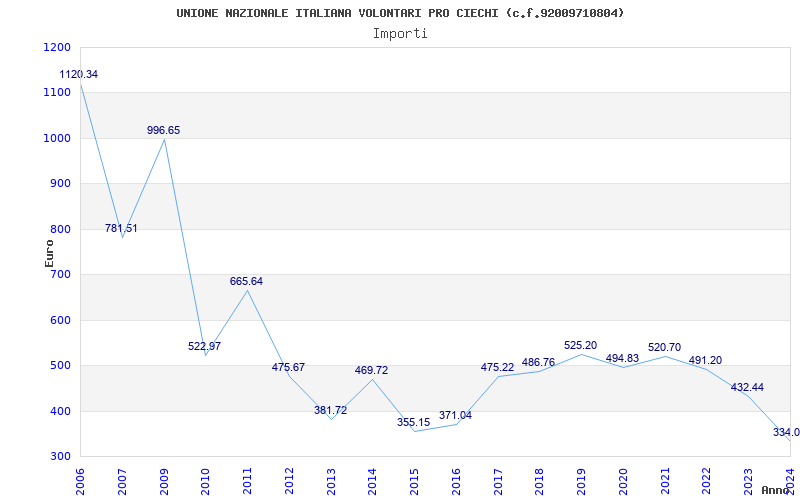Click the x-axis year 2013
This screenshot has width=800, height=500.
coord(331,482)
